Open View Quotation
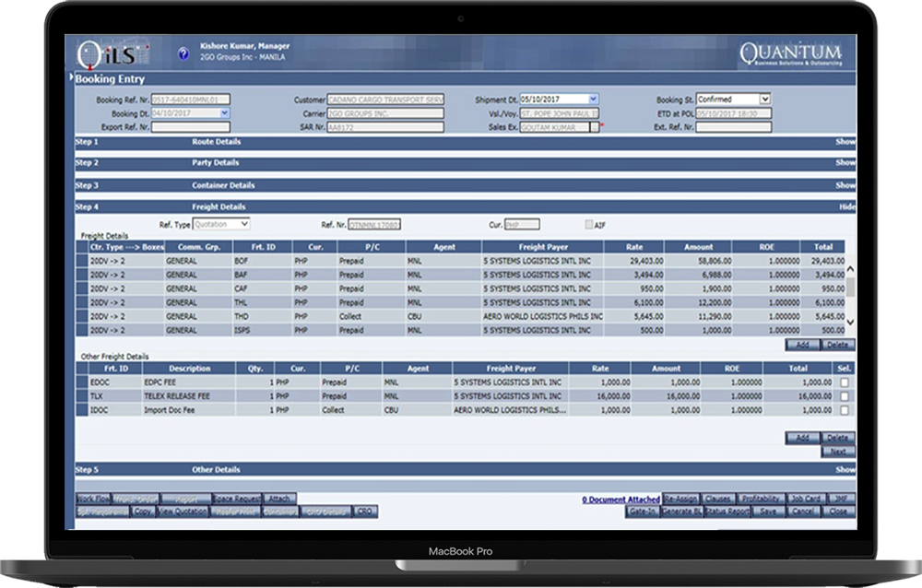This screenshot has width=922, height=588. point(181,511)
